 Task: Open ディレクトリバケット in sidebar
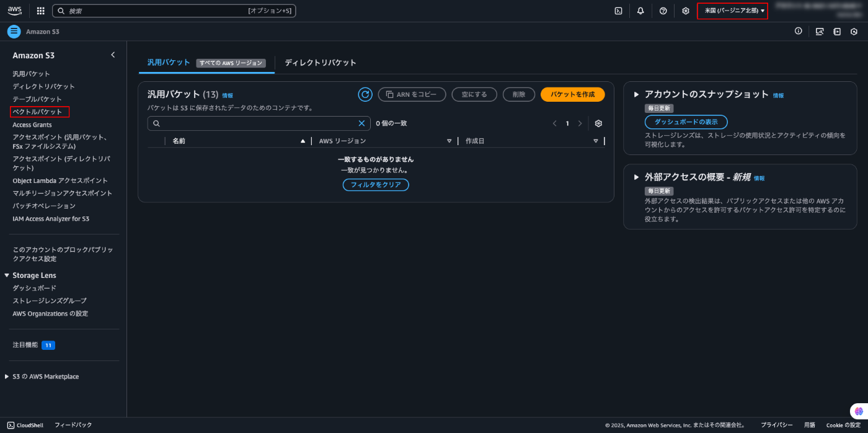tap(43, 86)
